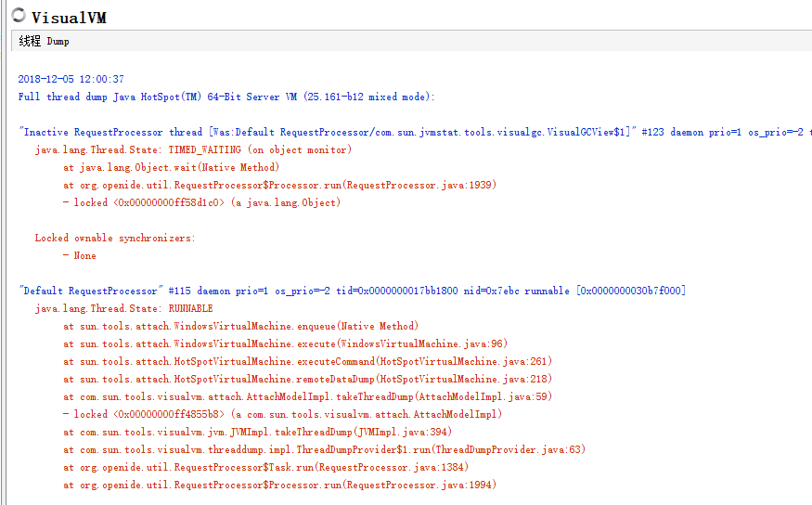Image resolution: width=812 pixels, height=505 pixels.
Task: Click 'at java.lang.Object.wait(Native Method)' line
Action: tap(172, 167)
